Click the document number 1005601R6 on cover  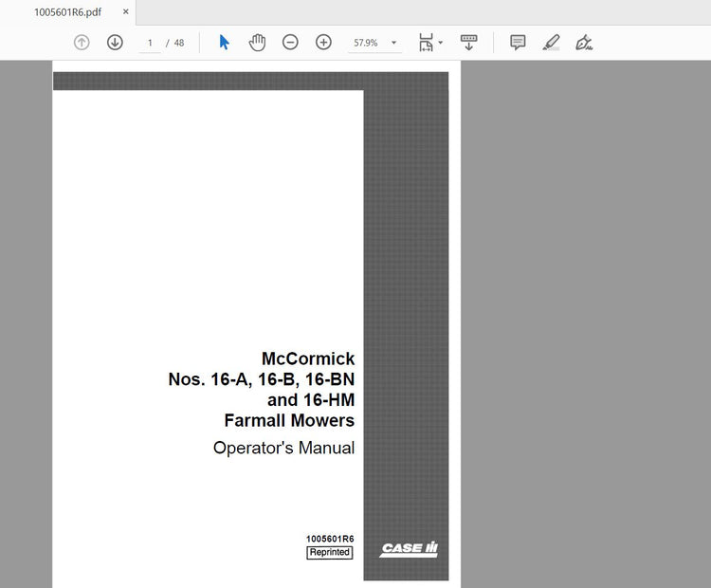(x=330, y=539)
